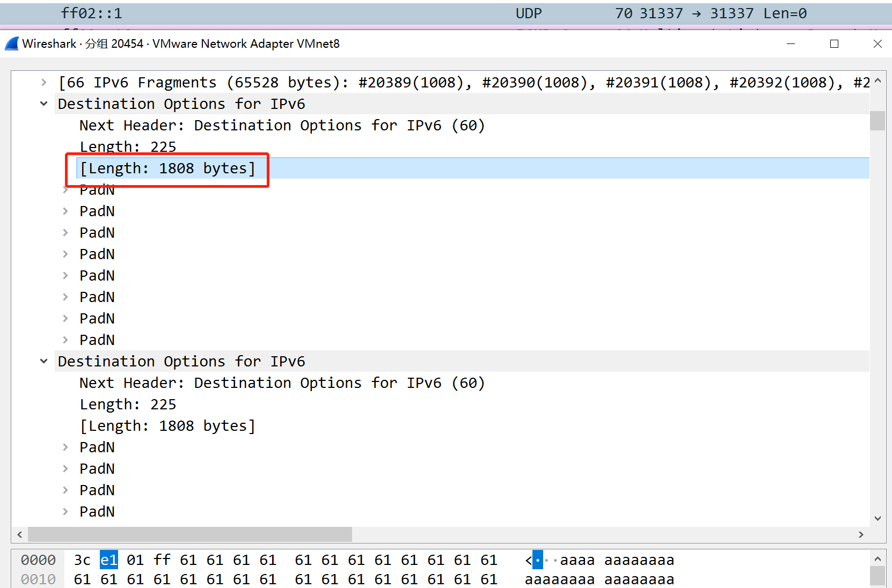This screenshot has height=588, width=892.
Task: Select the PadN label just above the second Destination Options header
Action: pos(97,340)
